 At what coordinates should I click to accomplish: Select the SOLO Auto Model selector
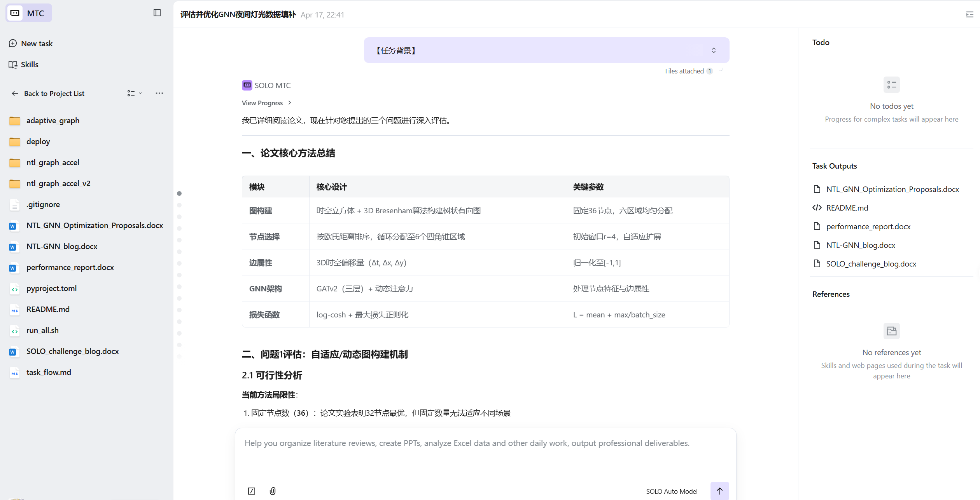(x=672, y=491)
